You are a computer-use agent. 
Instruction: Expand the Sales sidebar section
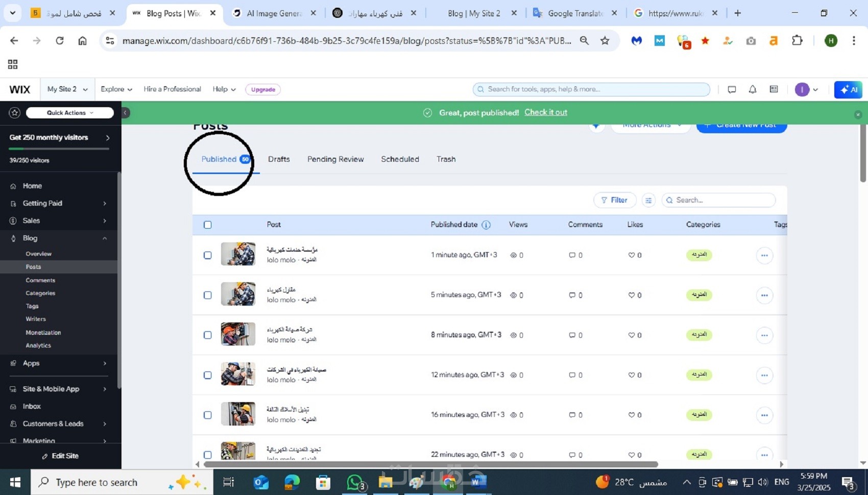59,220
